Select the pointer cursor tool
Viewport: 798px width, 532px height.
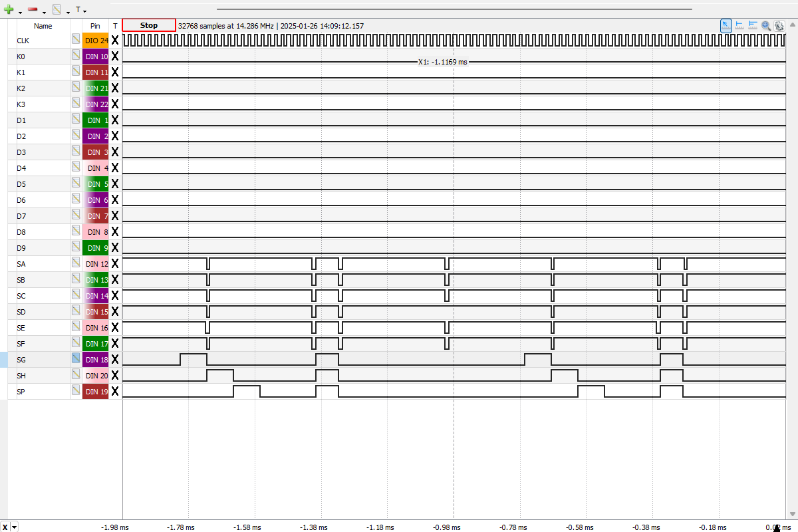726,25
